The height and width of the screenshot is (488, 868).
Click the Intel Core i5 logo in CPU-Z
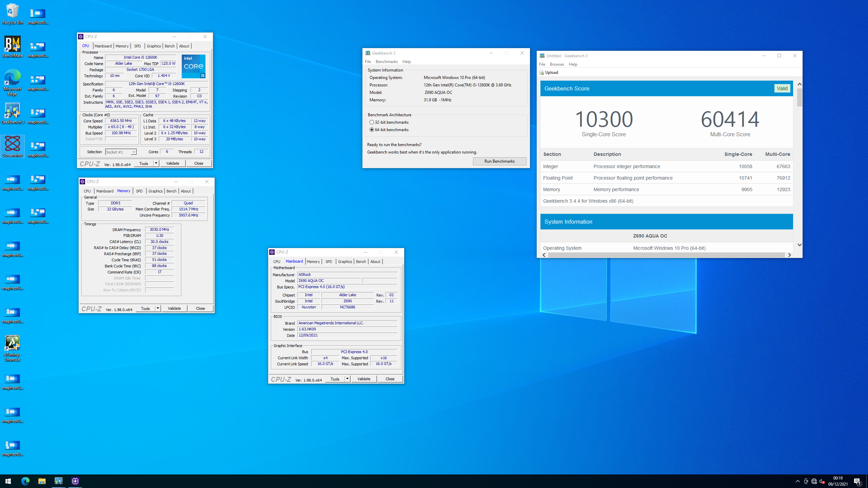click(x=193, y=66)
